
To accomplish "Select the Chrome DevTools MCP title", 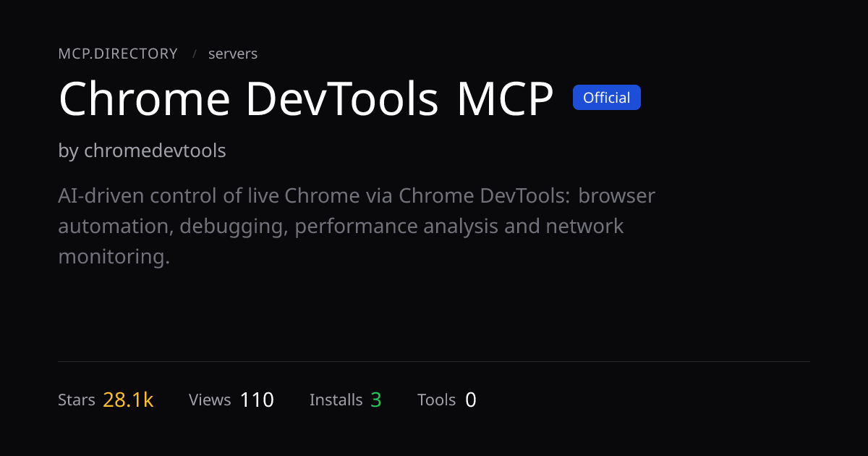I will [x=306, y=98].
